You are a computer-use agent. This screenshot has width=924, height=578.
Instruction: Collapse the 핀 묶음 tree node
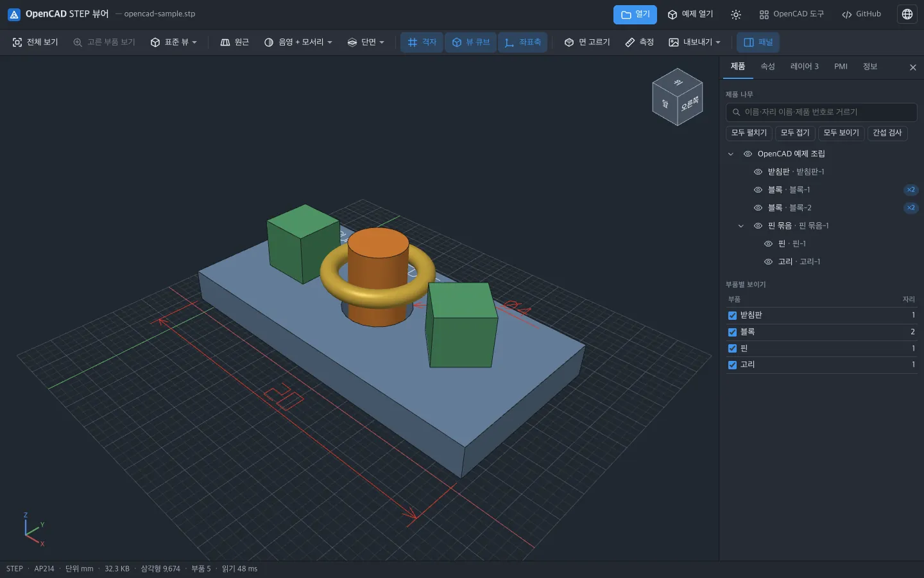[740, 226]
